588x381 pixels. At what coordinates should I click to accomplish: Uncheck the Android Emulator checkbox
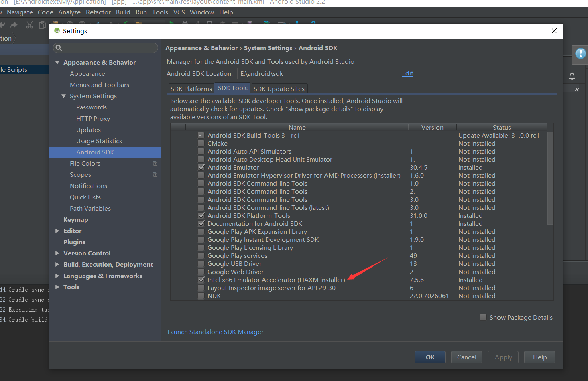pos(201,168)
